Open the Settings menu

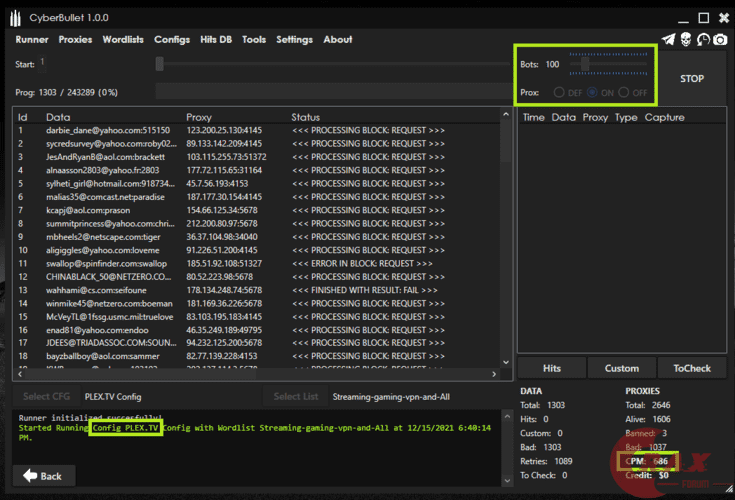294,40
